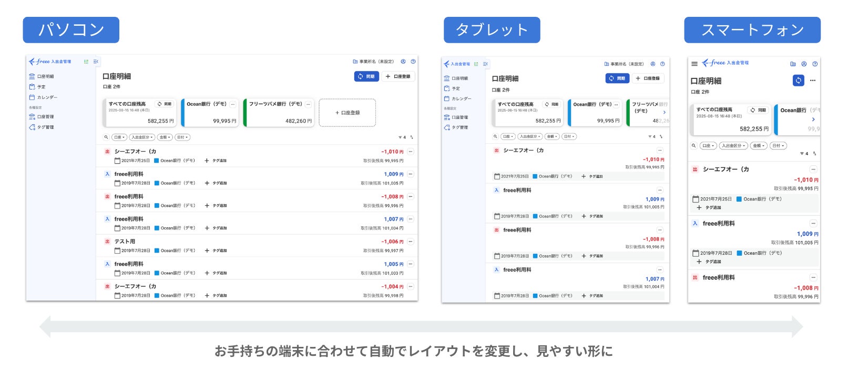Image resolution: width=868 pixels, height=369 pixels.
Task: Collapse the sidebar in tablet view
Action: click(x=485, y=64)
